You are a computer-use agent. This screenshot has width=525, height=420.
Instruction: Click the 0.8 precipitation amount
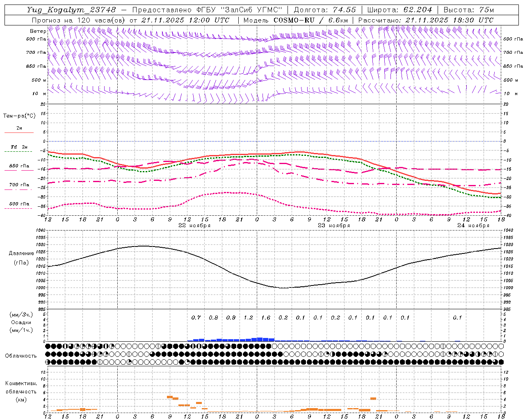213,317
